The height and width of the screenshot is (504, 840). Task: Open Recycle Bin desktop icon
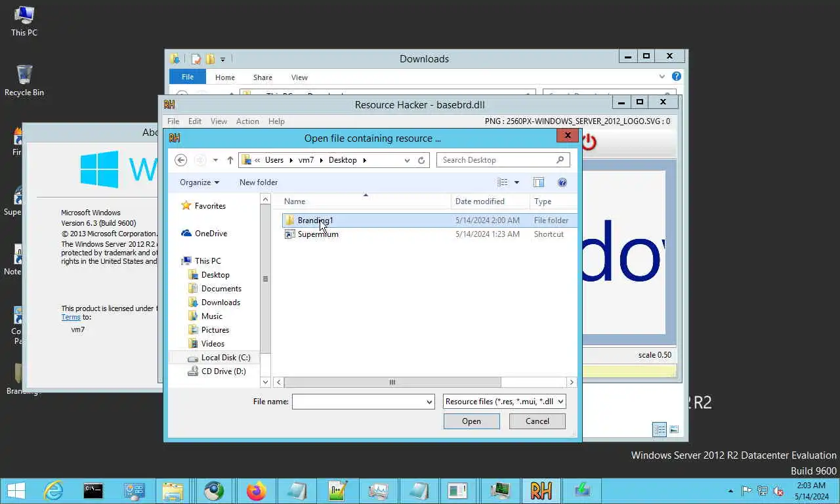pyautogui.click(x=24, y=81)
